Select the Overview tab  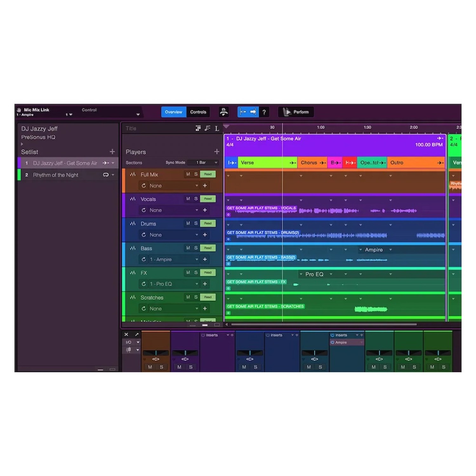pos(174,112)
